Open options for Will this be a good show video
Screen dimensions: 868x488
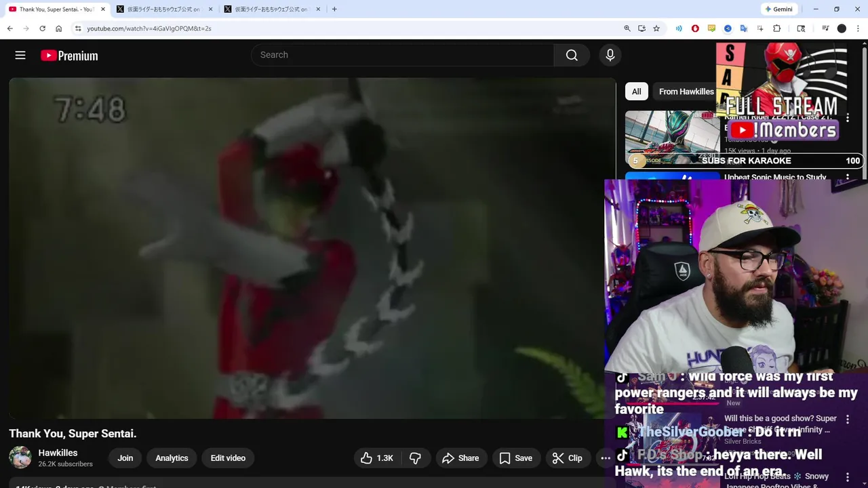pos(847,420)
